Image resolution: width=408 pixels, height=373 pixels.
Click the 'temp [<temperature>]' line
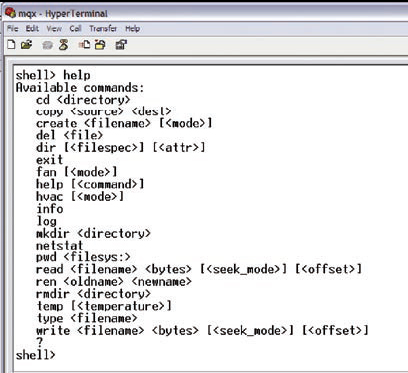tap(104, 306)
